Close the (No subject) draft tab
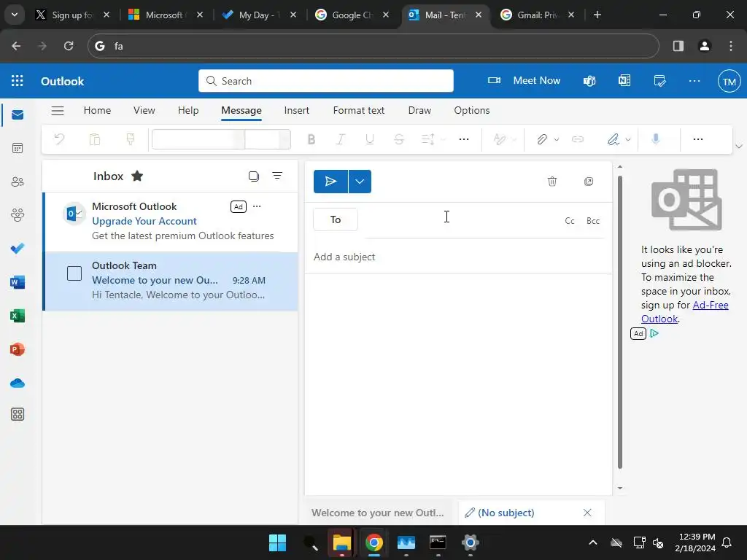Image resolution: width=747 pixels, height=560 pixels. pyautogui.click(x=587, y=513)
